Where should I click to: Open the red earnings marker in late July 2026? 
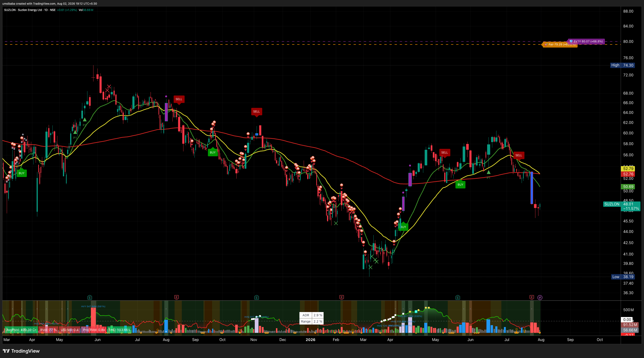(532, 297)
